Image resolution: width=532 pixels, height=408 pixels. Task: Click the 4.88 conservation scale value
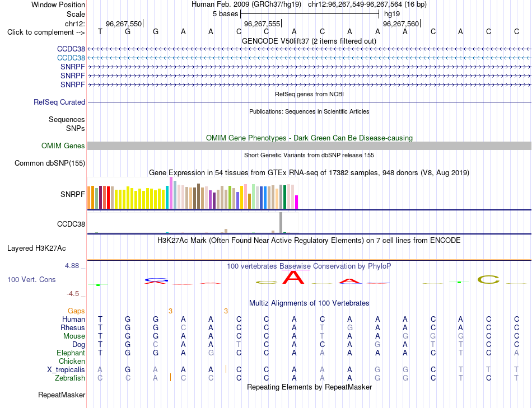72,266
